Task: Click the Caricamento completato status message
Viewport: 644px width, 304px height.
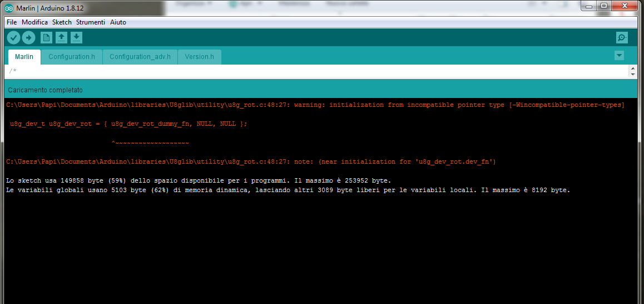Action: pyautogui.click(x=45, y=90)
